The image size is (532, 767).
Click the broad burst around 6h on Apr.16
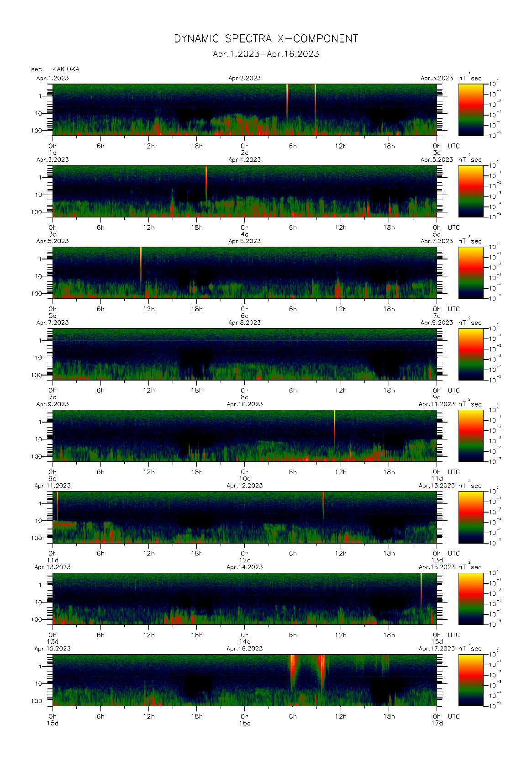(293, 672)
